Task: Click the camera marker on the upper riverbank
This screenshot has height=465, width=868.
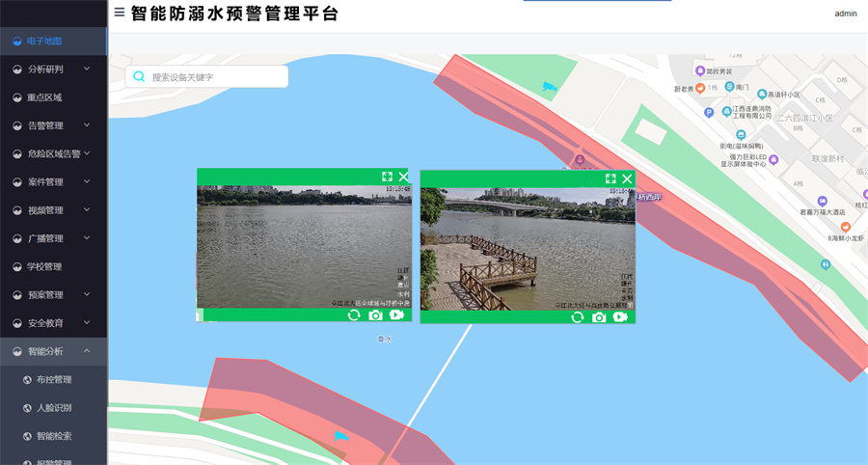Action: point(550,87)
